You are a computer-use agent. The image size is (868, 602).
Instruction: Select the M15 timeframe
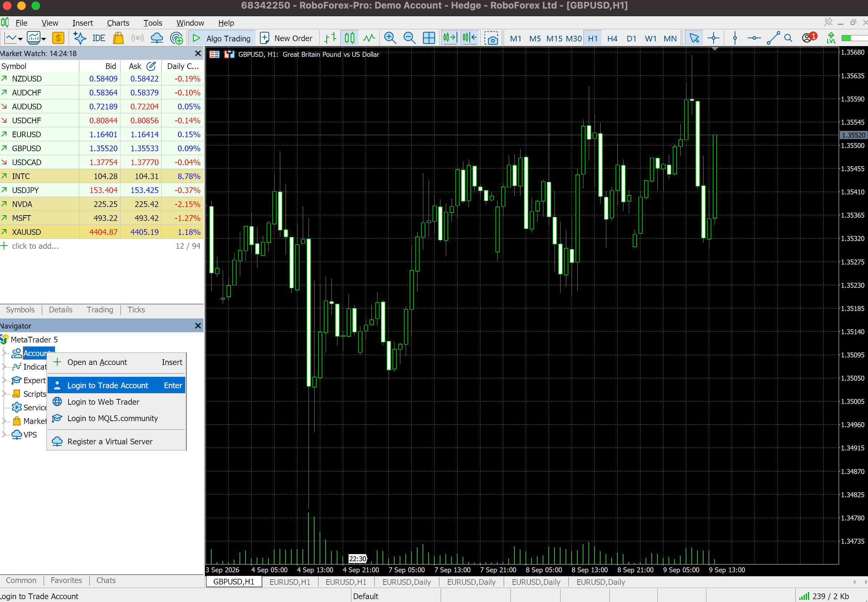[x=554, y=38]
